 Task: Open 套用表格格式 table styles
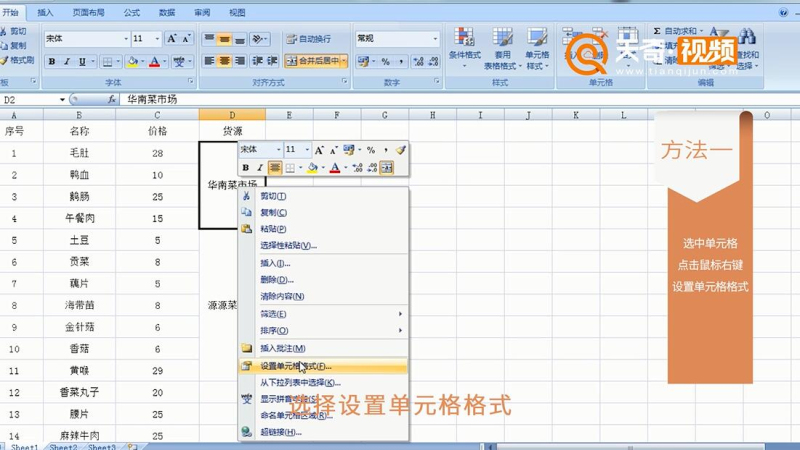503,48
